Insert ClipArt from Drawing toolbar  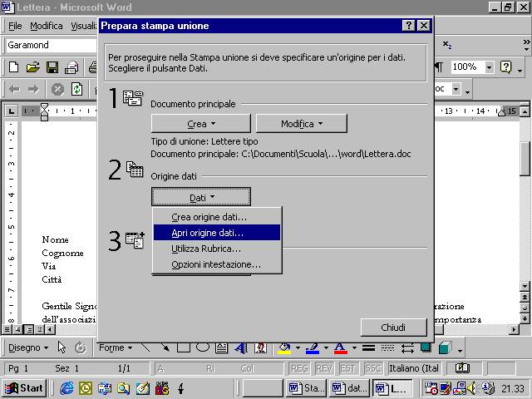point(260,347)
